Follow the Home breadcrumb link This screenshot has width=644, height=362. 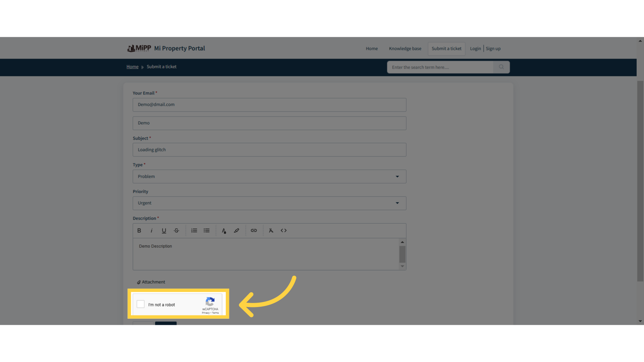point(132,67)
